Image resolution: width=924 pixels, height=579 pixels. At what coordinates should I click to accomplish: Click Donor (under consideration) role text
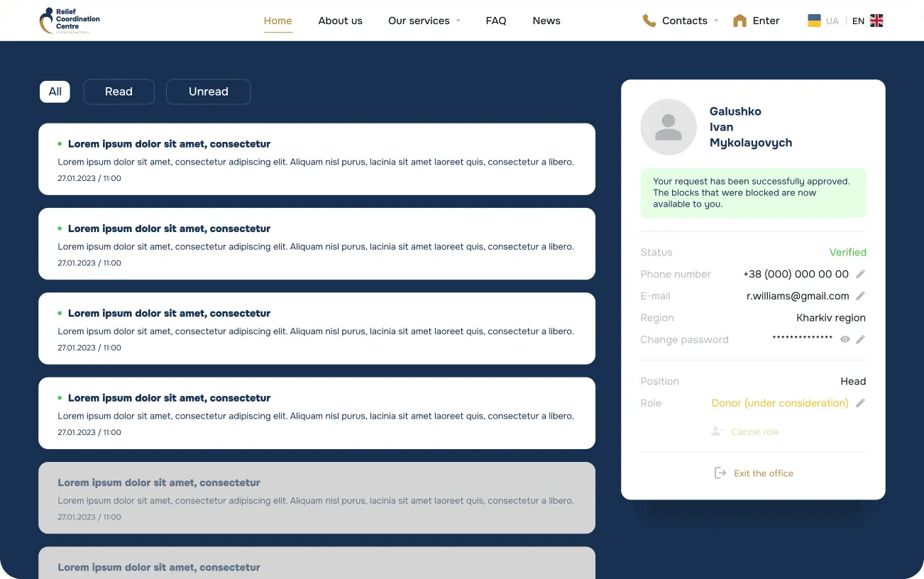coord(780,403)
